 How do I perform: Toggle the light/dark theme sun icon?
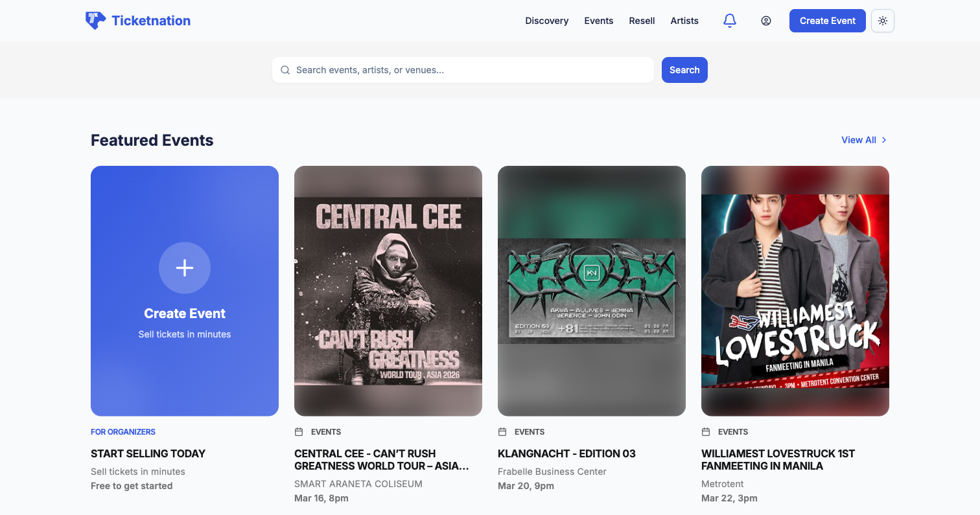[882, 20]
